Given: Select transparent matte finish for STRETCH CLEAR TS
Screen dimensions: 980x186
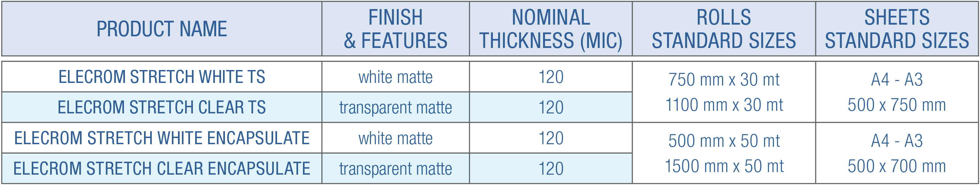Looking at the screenshot, I should click(395, 108).
